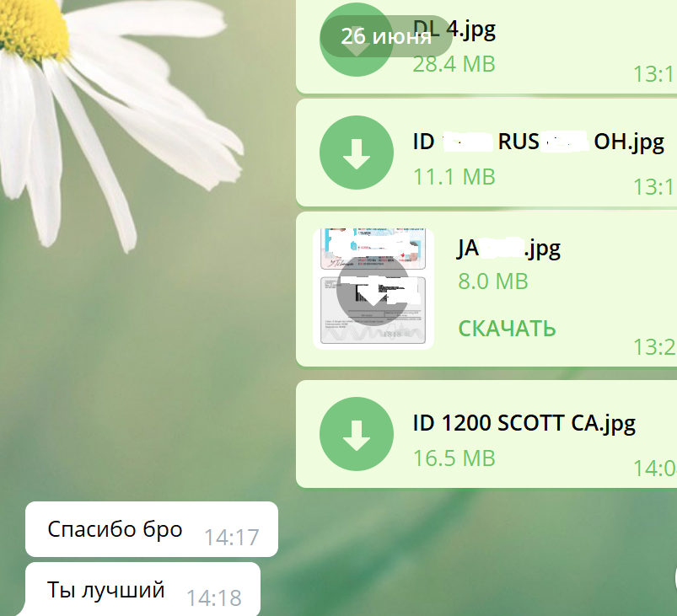Click the timestamp on the 16.5 MB file message
This screenshot has width=677, height=616.
click(654, 469)
